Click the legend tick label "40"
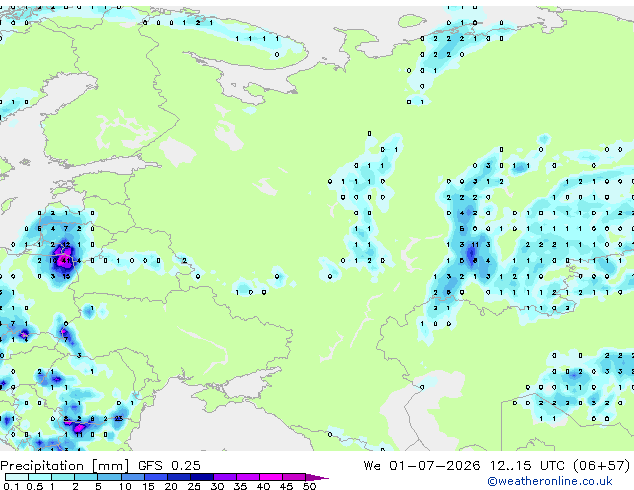Screen dimensions: 634x490 coord(263,486)
